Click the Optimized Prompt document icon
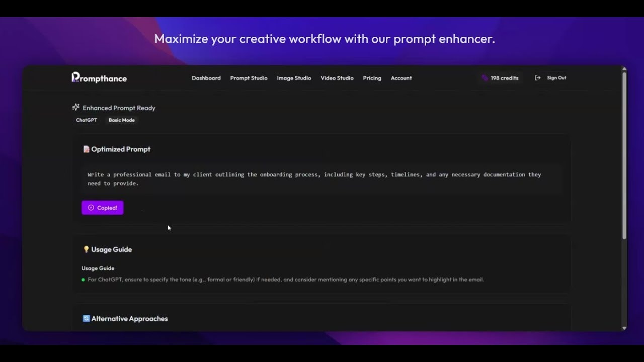This screenshot has height=362, width=644. 86,149
